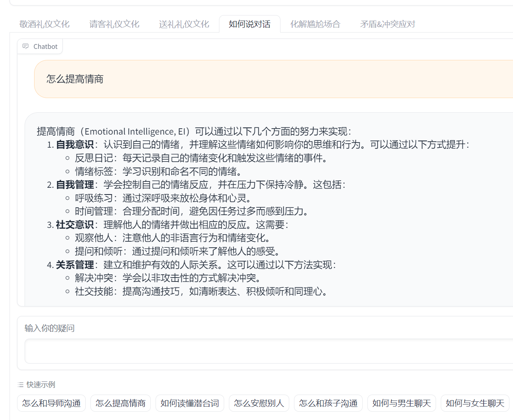
Task: Select the 送礼礼仪文化 tab
Action: (x=184, y=24)
